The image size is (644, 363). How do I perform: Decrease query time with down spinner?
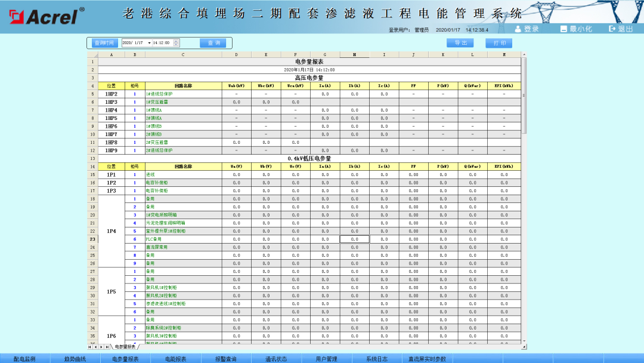pos(176,44)
